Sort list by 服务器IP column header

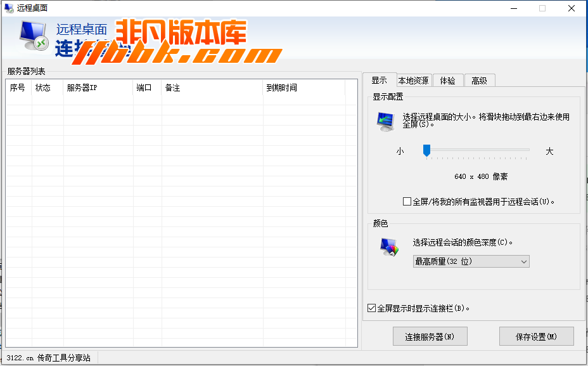[98, 88]
